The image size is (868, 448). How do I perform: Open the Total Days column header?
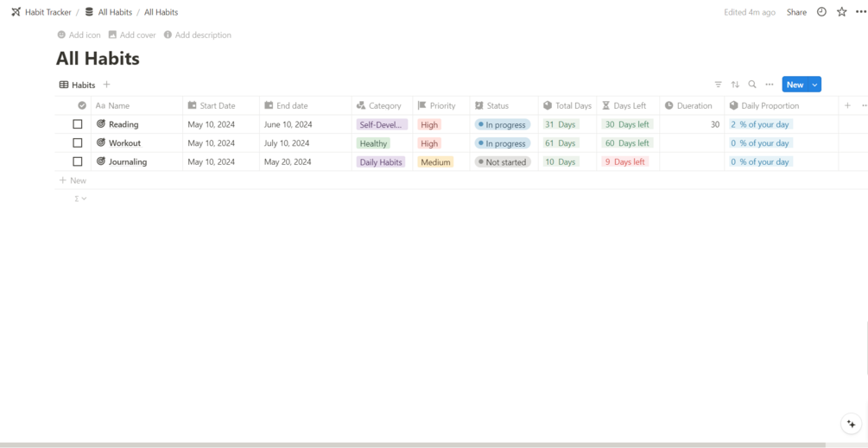[567, 105]
